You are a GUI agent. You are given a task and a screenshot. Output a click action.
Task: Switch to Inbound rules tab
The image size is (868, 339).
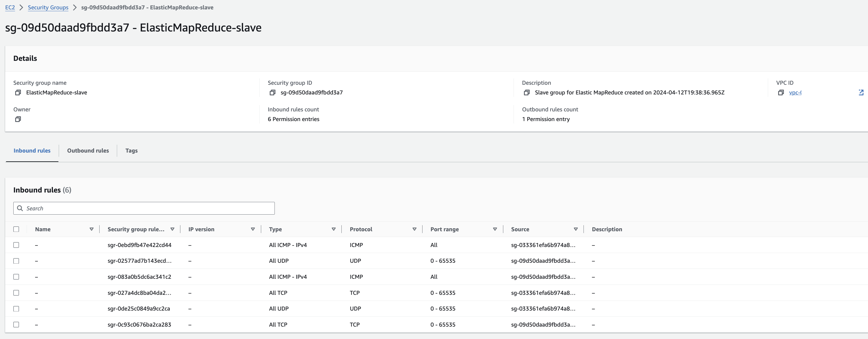(x=32, y=151)
